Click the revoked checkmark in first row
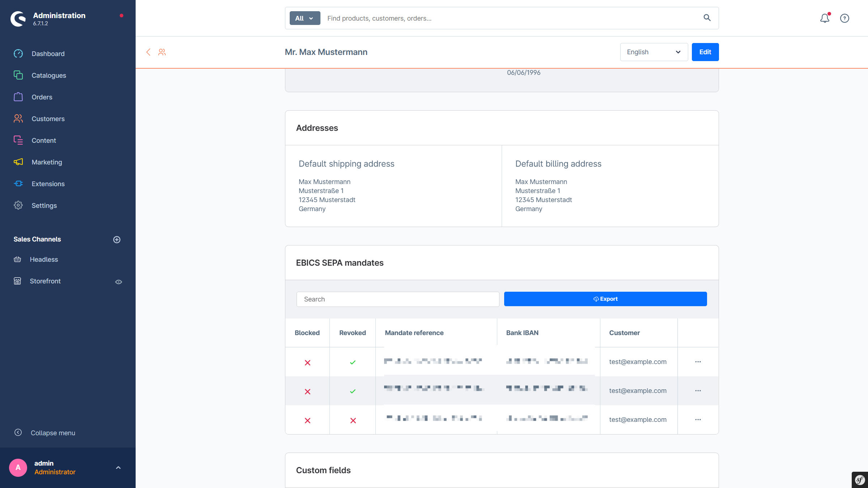 point(353,362)
